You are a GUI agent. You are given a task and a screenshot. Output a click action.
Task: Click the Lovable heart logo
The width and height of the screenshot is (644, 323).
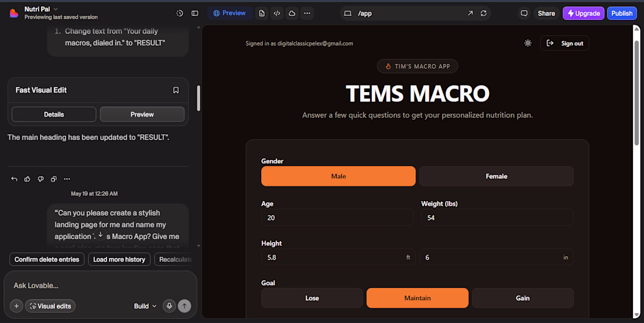14,13
